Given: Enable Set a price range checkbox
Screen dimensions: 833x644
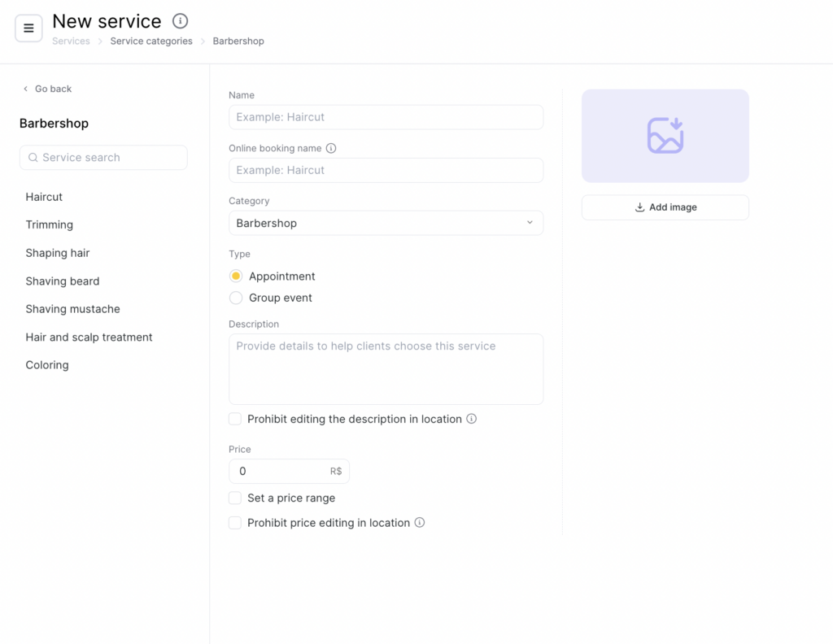Looking at the screenshot, I should (x=235, y=498).
